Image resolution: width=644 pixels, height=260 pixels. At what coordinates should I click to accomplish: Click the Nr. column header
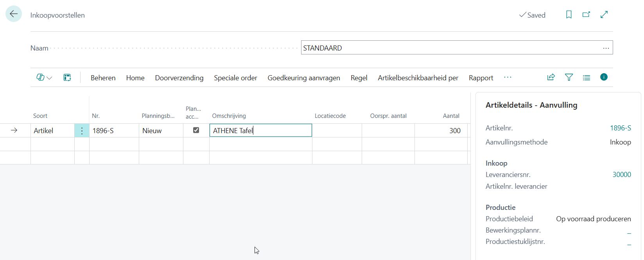pyautogui.click(x=96, y=116)
